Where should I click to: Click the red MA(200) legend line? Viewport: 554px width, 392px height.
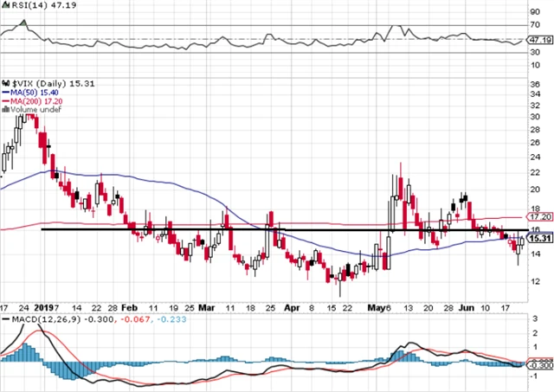4,100
